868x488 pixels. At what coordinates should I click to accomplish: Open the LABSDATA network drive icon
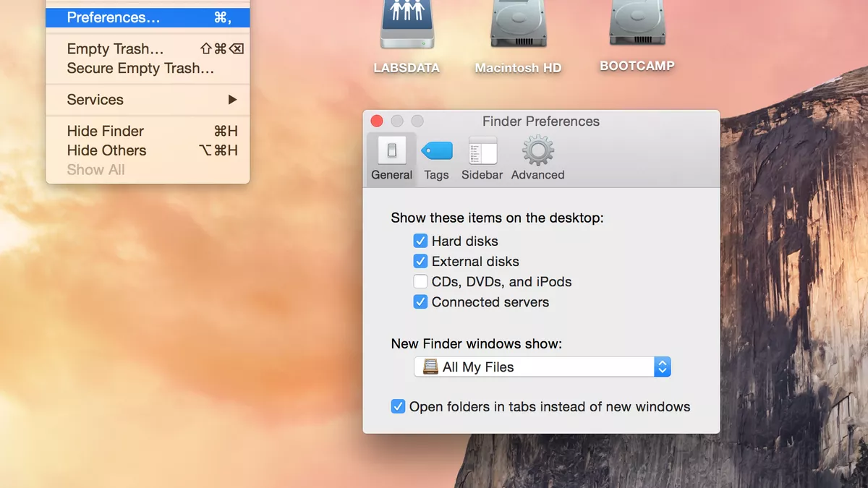click(x=407, y=24)
